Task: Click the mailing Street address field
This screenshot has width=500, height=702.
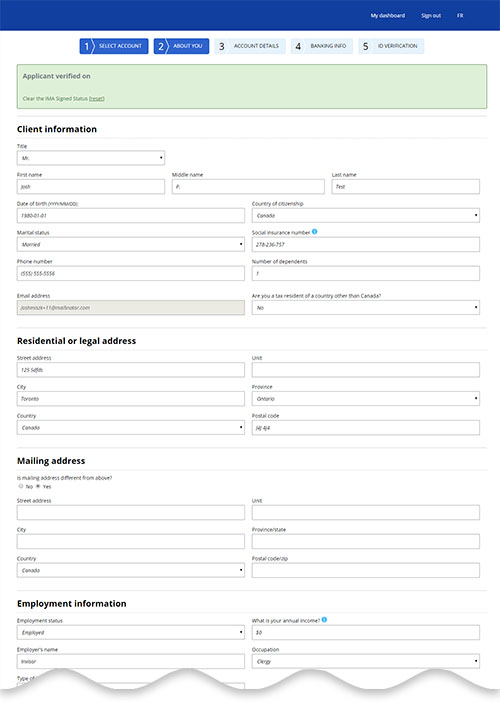Action: pos(131,513)
